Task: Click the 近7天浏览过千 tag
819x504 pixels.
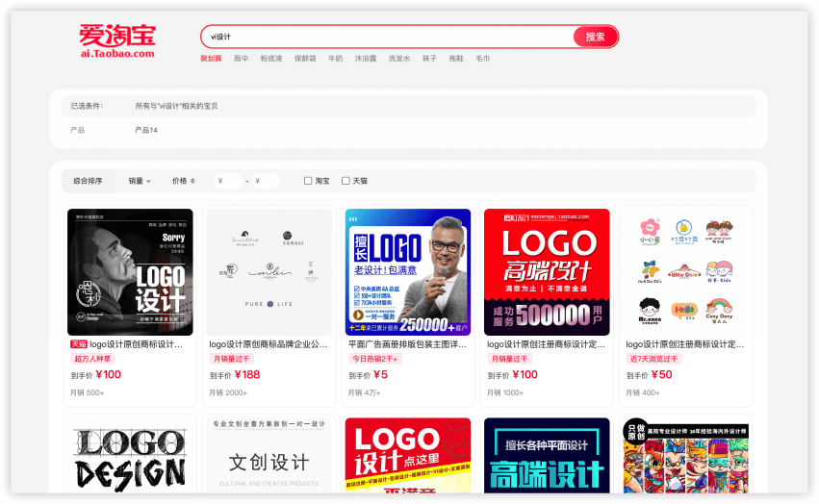Action: tap(653, 359)
